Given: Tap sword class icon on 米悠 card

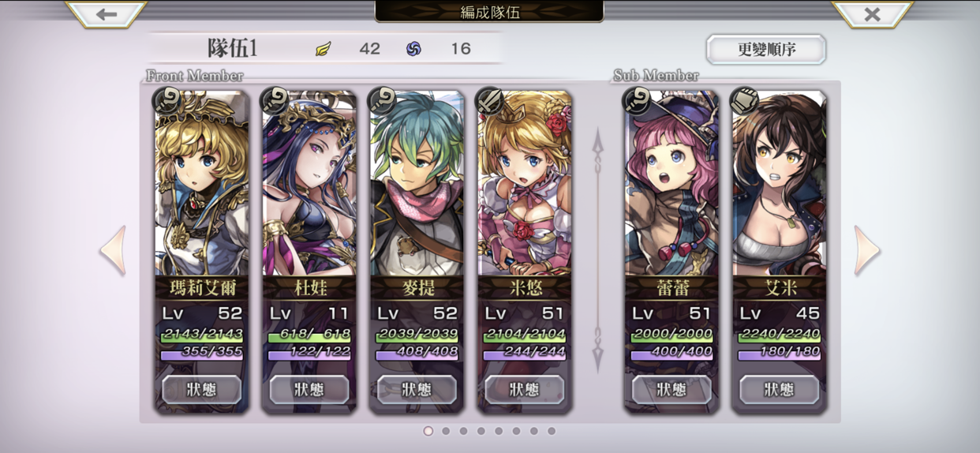Looking at the screenshot, I should (x=490, y=101).
